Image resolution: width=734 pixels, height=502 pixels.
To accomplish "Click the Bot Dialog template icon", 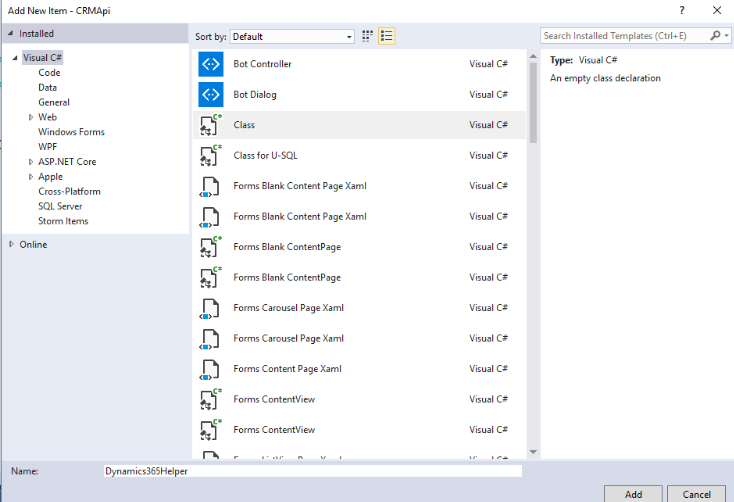I will coord(211,95).
